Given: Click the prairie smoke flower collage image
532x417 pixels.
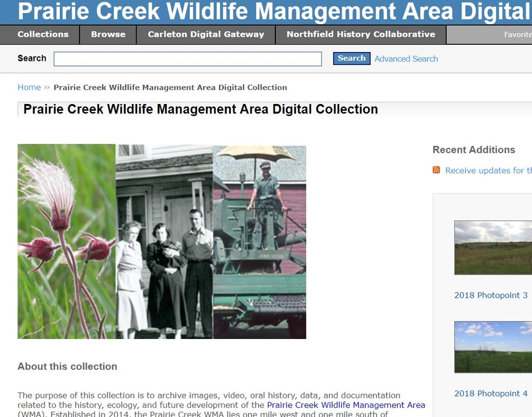Looking at the screenshot, I should [162, 241].
